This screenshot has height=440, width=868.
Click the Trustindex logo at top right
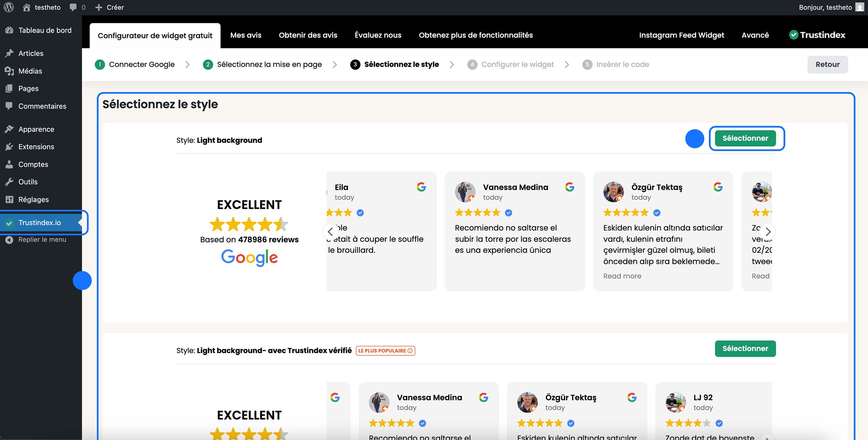point(817,35)
